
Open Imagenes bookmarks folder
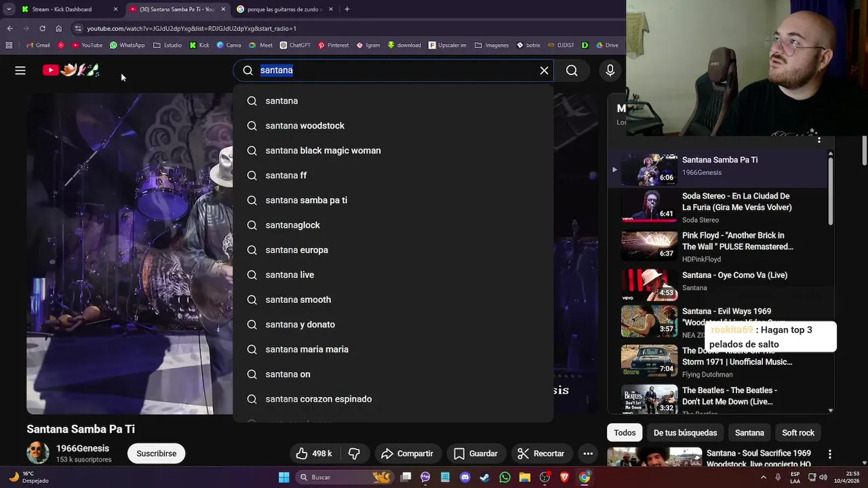click(492, 45)
